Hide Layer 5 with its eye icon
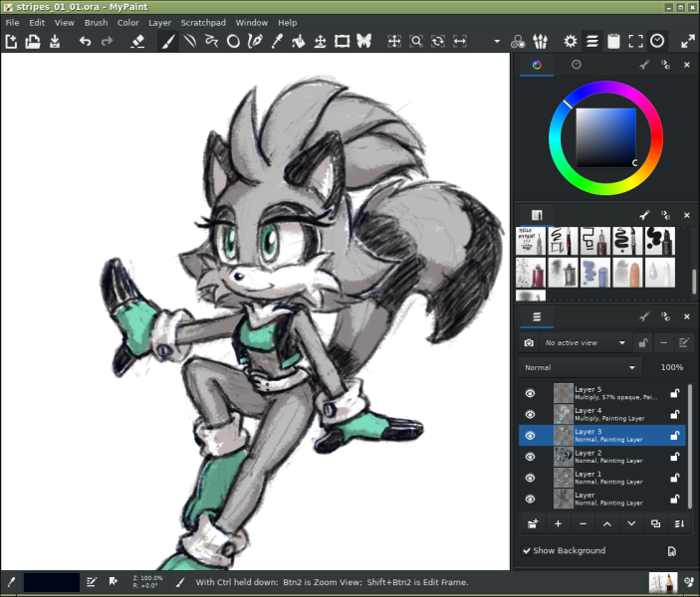 (530, 393)
